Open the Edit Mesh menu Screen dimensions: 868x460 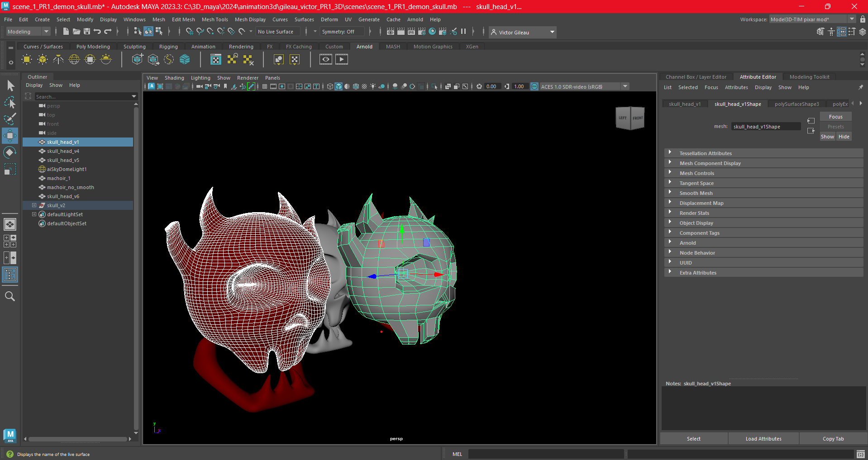tap(183, 19)
